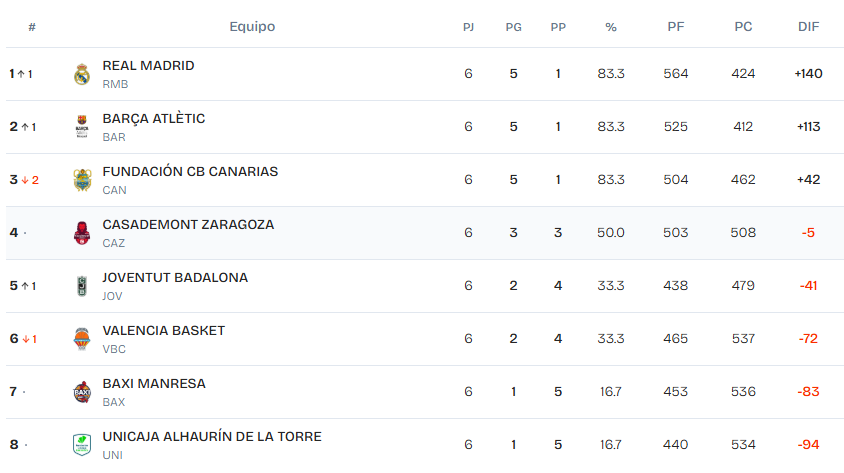Click the down-2 position change indicator for Canarias

[31, 180]
